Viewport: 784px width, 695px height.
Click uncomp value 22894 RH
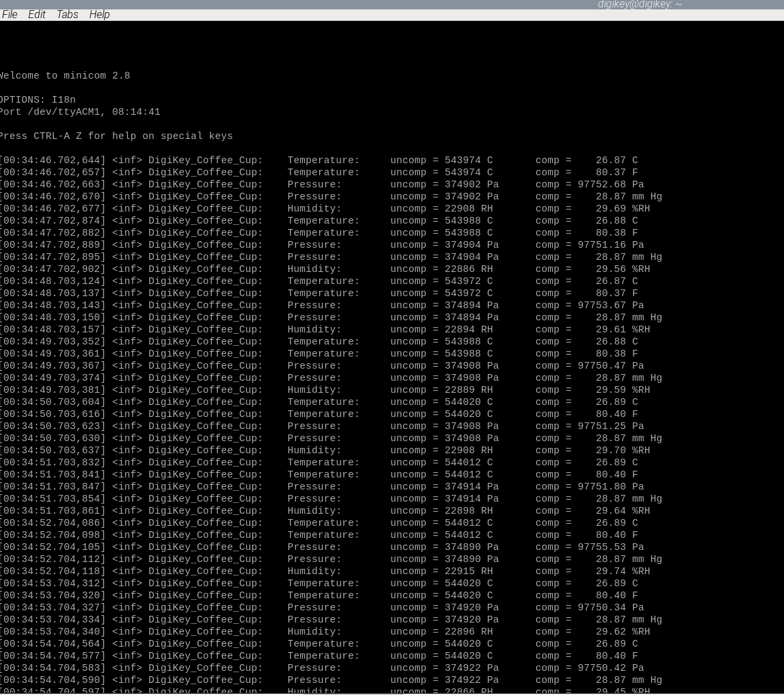tap(468, 329)
